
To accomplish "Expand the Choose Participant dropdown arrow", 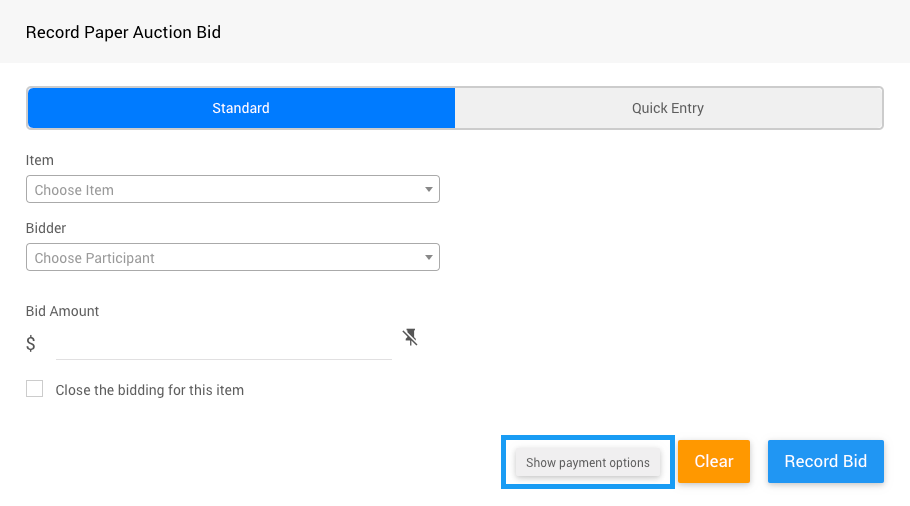I will click(428, 257).
